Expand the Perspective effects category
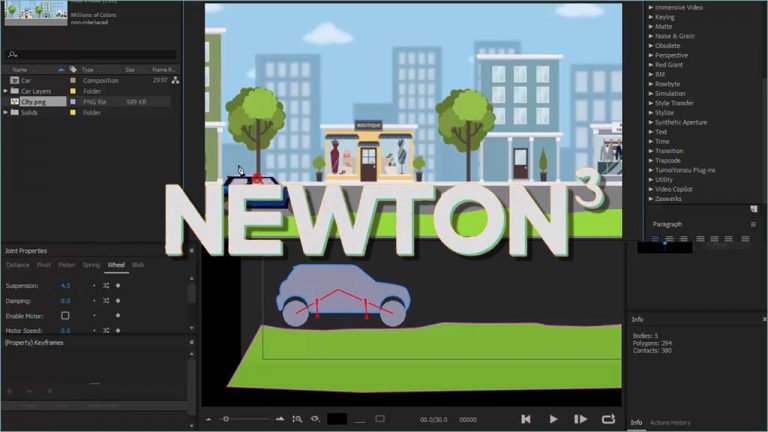This screenshot has height=432, width=768. pos(651,55)
